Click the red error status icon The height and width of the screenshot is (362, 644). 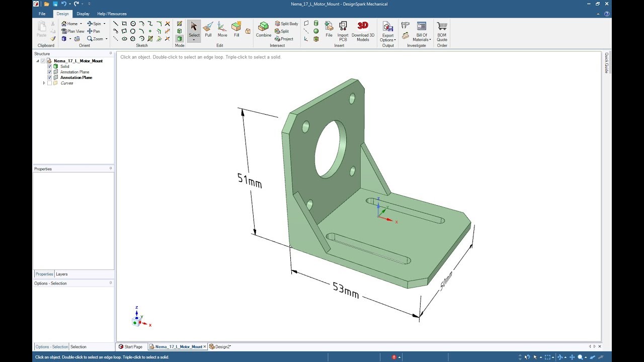point(394,357)
